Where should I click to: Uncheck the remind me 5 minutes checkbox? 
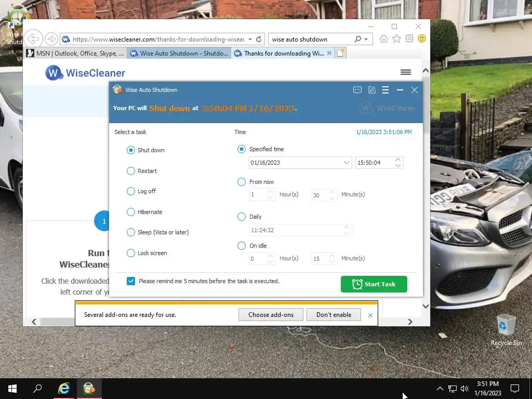point(131,281)
